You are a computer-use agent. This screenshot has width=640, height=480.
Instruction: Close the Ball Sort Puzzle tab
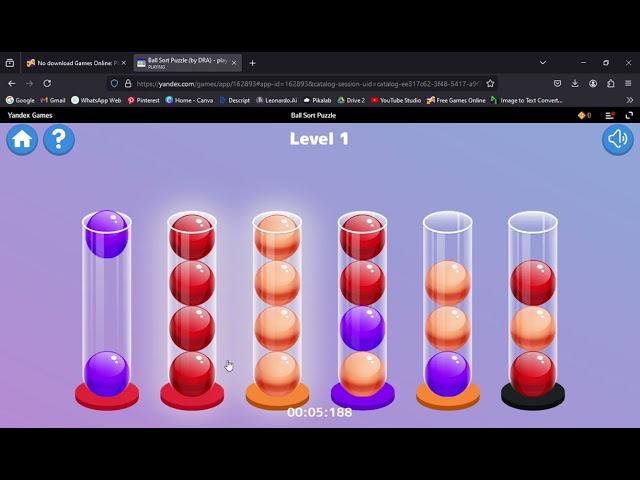[234, 63]
